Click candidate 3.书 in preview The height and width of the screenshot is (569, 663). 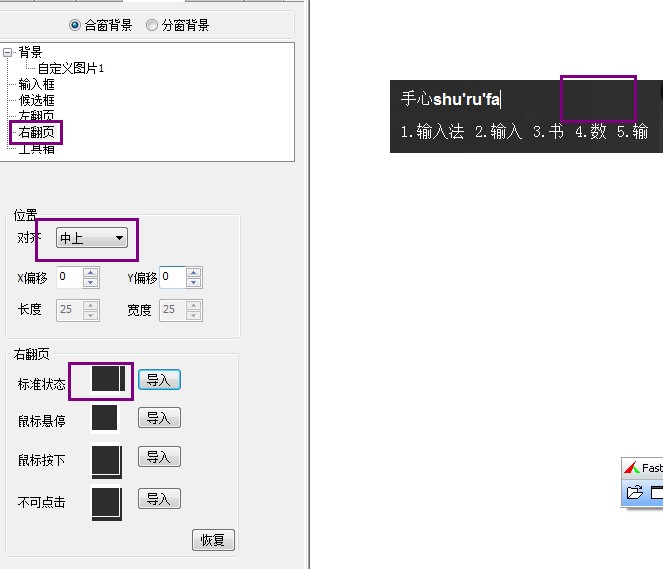coord(548,131)
